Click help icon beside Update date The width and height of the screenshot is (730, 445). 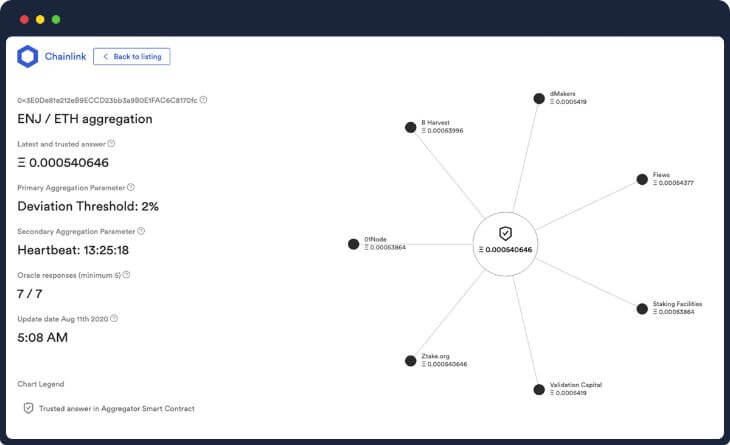[114, 318]
